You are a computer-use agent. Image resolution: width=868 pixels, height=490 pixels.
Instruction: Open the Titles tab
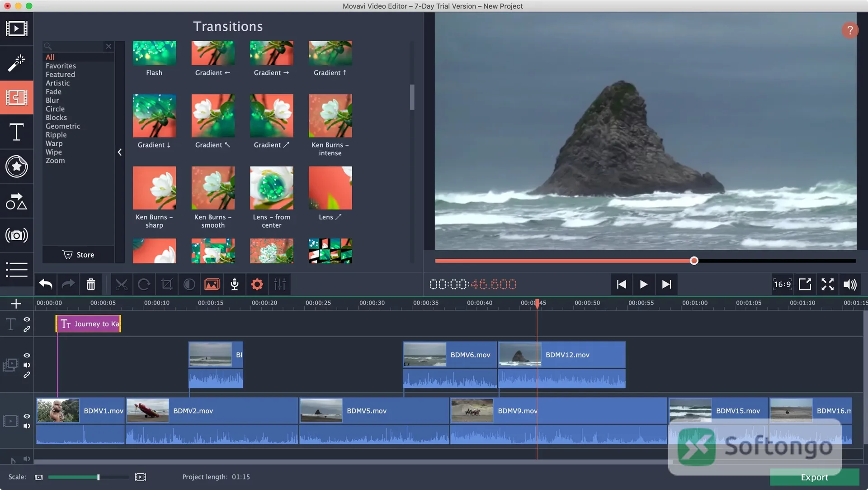16,132
